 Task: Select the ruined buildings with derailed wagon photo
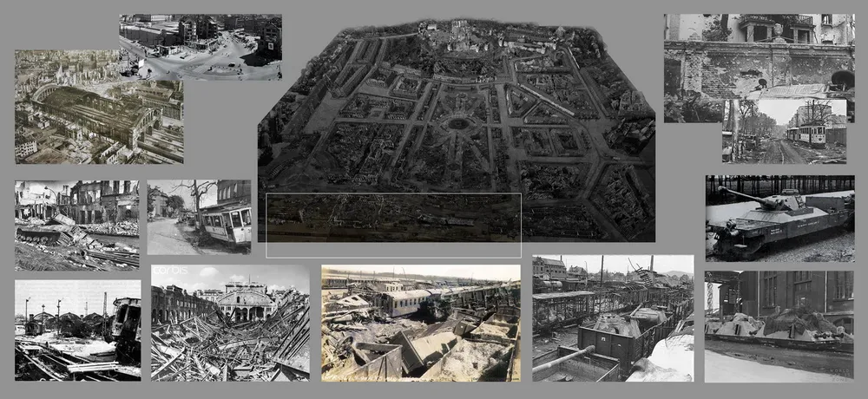[77, 225]
